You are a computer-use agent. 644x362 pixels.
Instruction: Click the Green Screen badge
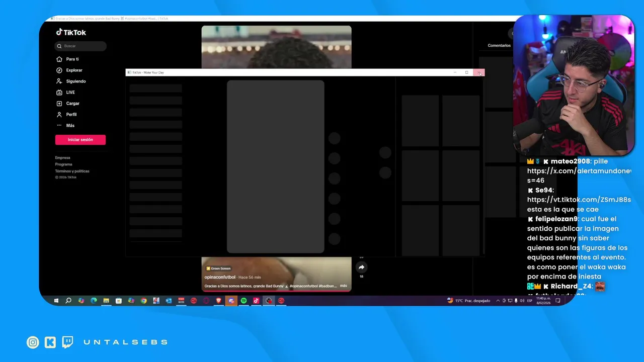[x=218, y=268]
